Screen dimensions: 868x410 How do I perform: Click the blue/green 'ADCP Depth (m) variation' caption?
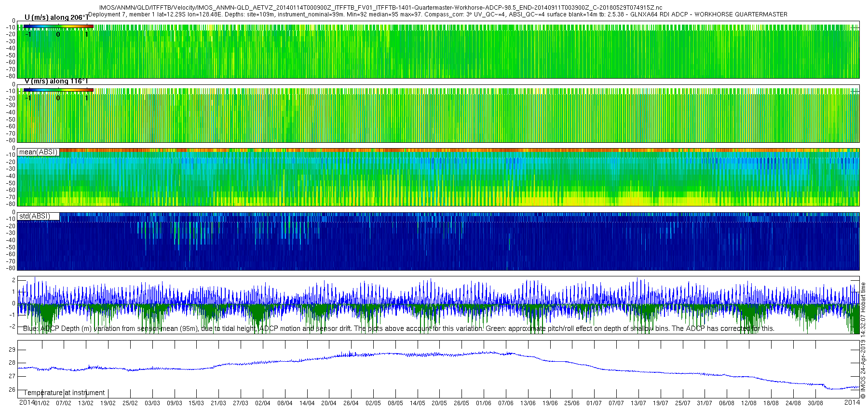click(x=399, y=328)
